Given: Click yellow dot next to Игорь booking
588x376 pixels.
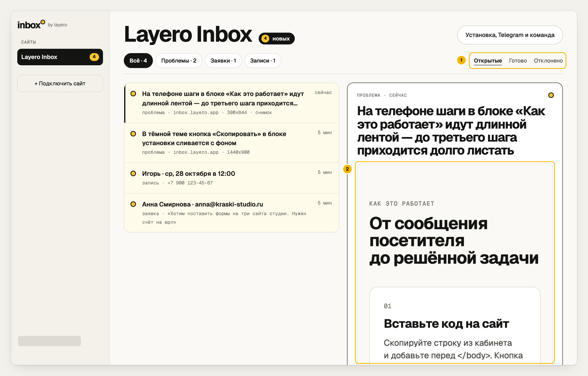Looking at the screenshot, I should [133, 173].
